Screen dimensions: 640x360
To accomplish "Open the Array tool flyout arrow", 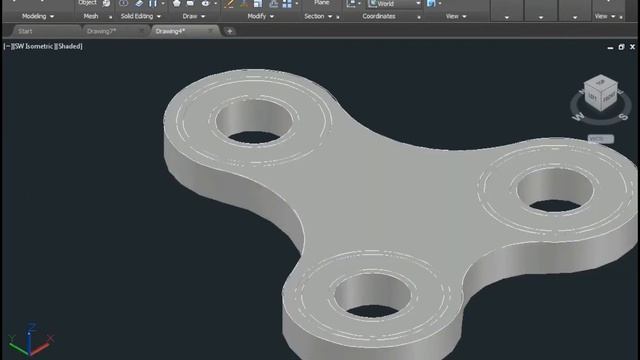I will click(297, 3).
